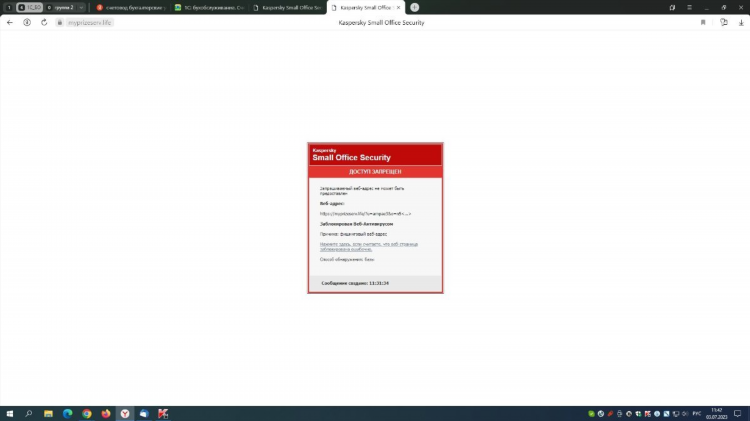Open File Explorer from taskbar
The width and height of the screenshot is (750, 421).
[48, 413]
